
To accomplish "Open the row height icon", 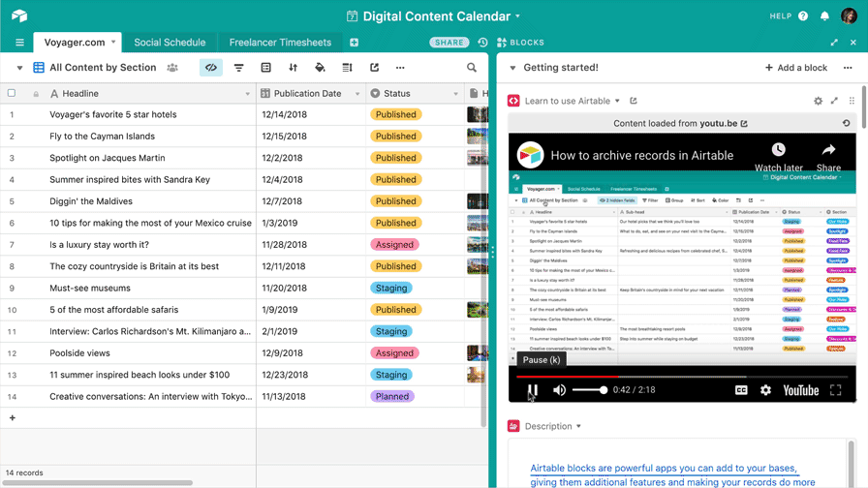I will tap(347, 68).
